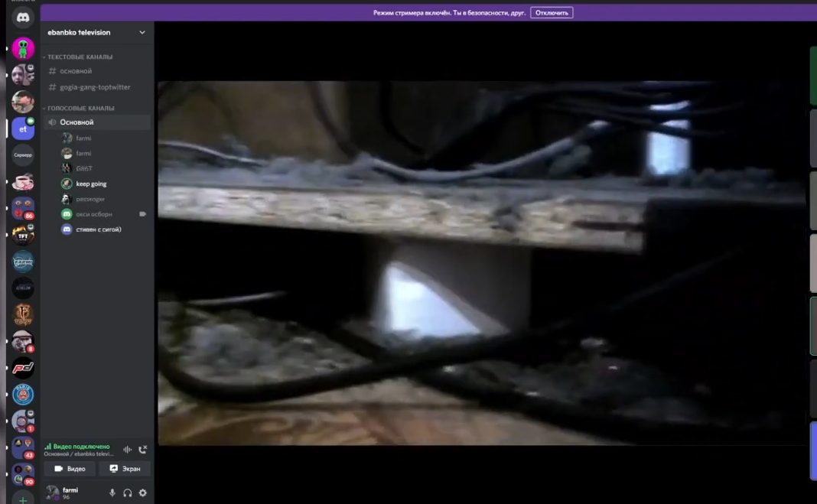The image size is (817, 504).
Task: Click the red PD server icon
Action: [x=23, y=368]
